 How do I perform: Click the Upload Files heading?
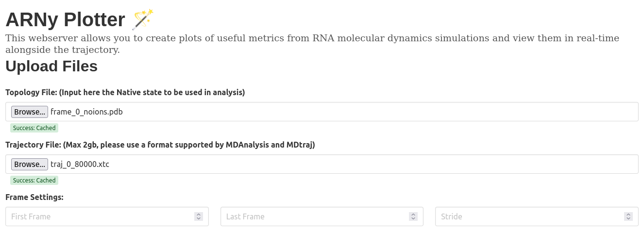click(51, 66)
